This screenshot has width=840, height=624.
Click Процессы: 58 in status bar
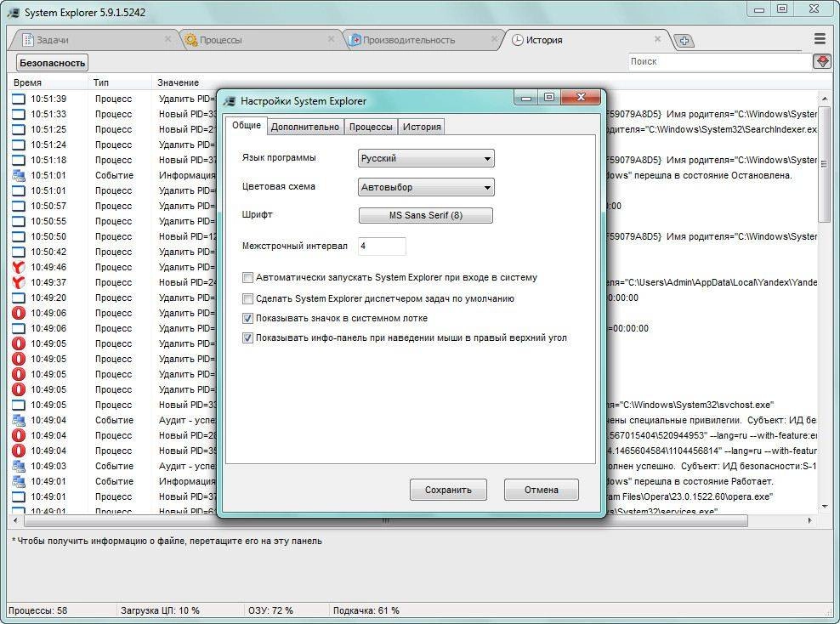point(38,610)
